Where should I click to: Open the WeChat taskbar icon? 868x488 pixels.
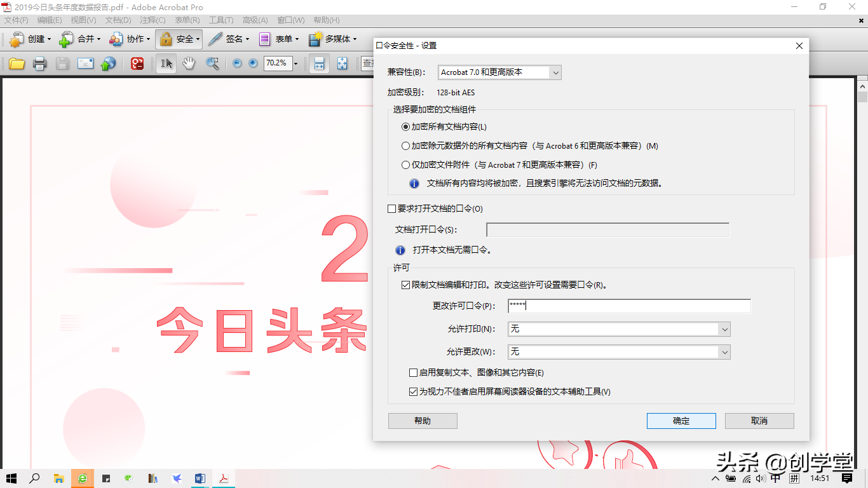(129, 478)
